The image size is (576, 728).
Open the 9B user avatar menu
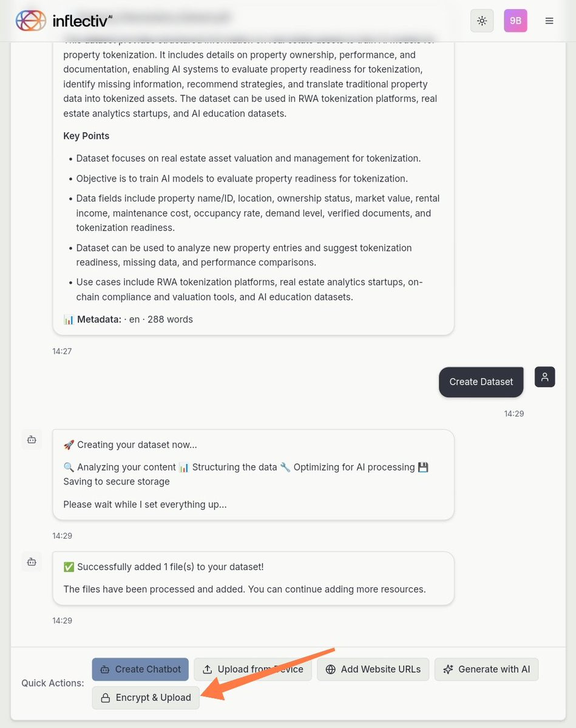point(515,21)
